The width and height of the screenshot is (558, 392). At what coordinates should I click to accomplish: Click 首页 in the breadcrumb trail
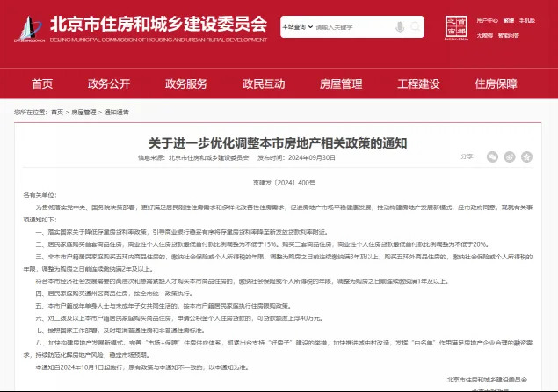(x=57, y=113)
